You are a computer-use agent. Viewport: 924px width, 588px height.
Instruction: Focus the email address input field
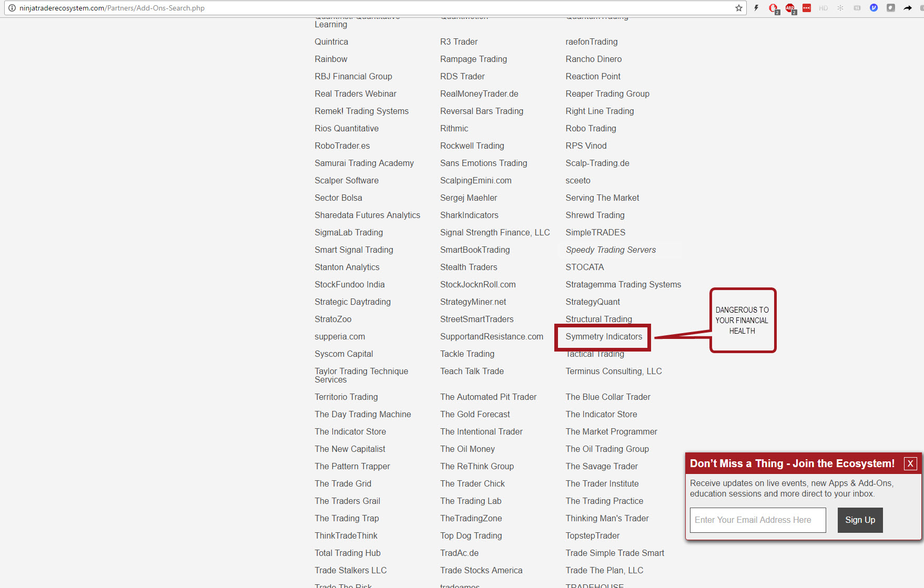click(x=758, y=520)
